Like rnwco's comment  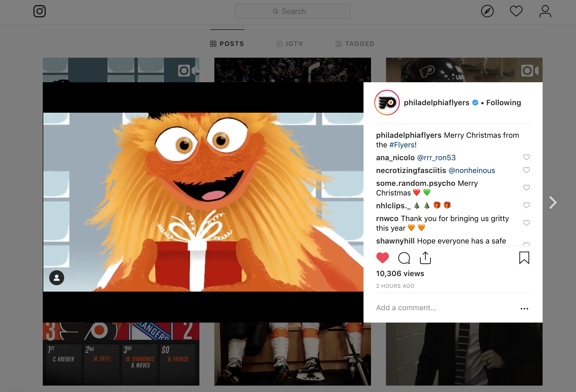526,223
